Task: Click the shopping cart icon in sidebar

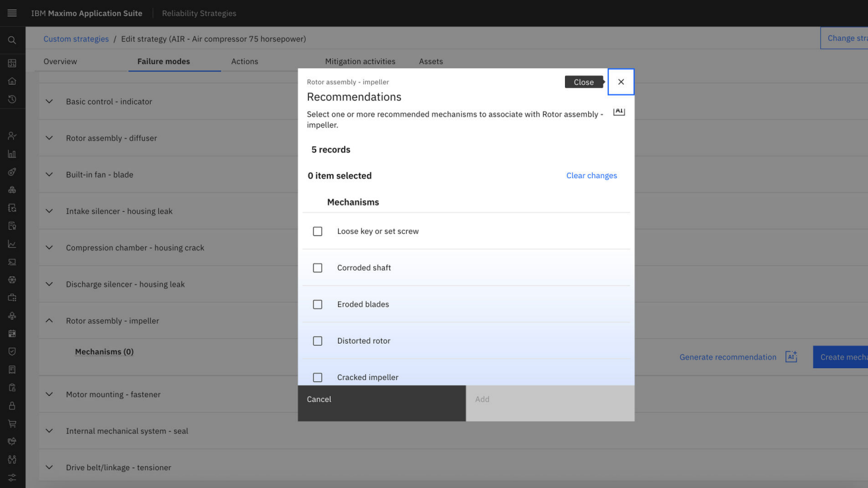Action: (x=12, y=424)
